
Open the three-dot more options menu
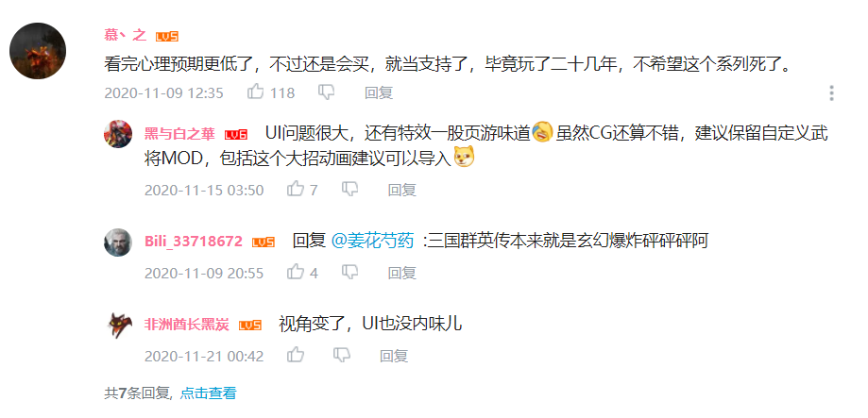pyautogui.click(x=831, y=92)
